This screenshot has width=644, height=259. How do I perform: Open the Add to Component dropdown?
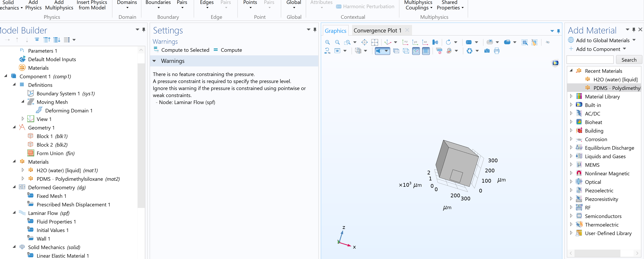(624, 49)
